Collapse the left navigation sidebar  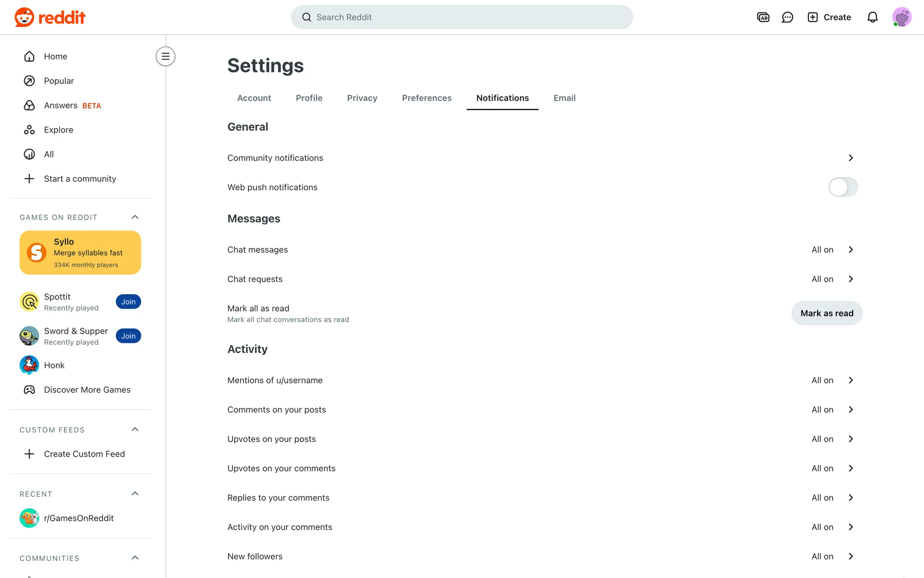[x=166, y=56]
